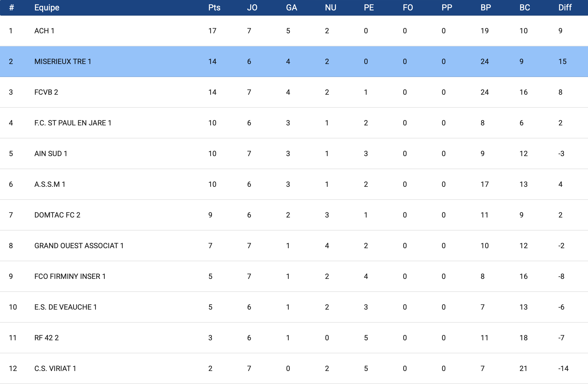The image size is (588, 384).
Task: Open the highlighted MISERIEUX TRE 1 row
Action: (63, 62)
